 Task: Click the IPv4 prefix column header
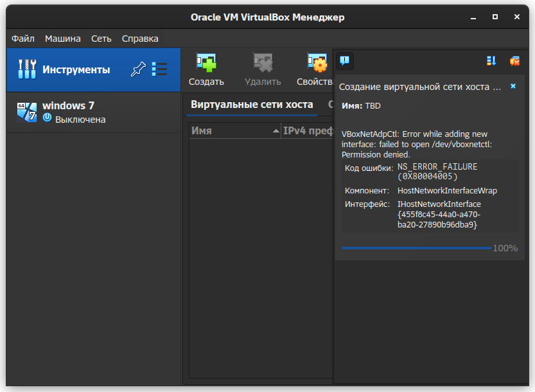tap(307, 130)
